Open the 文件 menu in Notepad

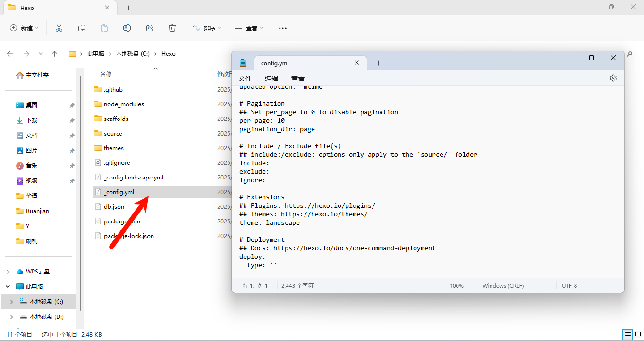[x=245, y=78]
